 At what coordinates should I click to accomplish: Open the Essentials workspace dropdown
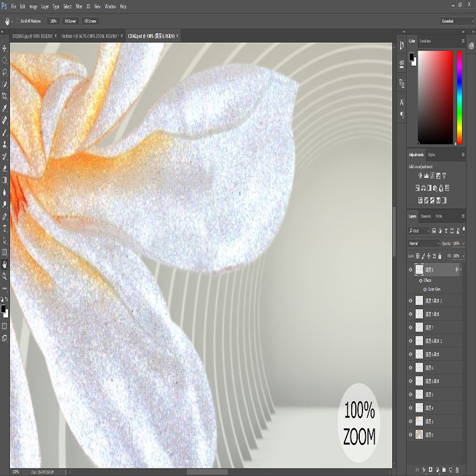tap(457, 21)
